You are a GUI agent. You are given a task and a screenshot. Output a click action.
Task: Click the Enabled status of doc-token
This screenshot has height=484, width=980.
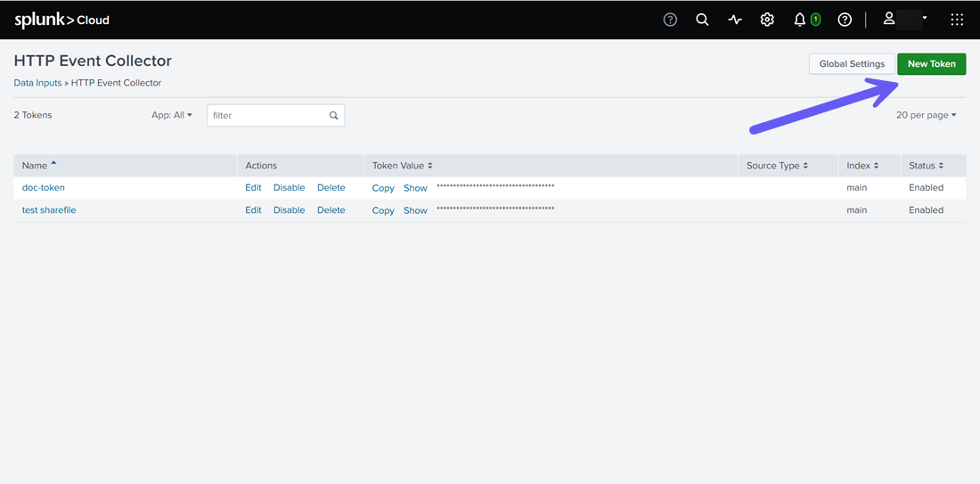pos(927,187)
